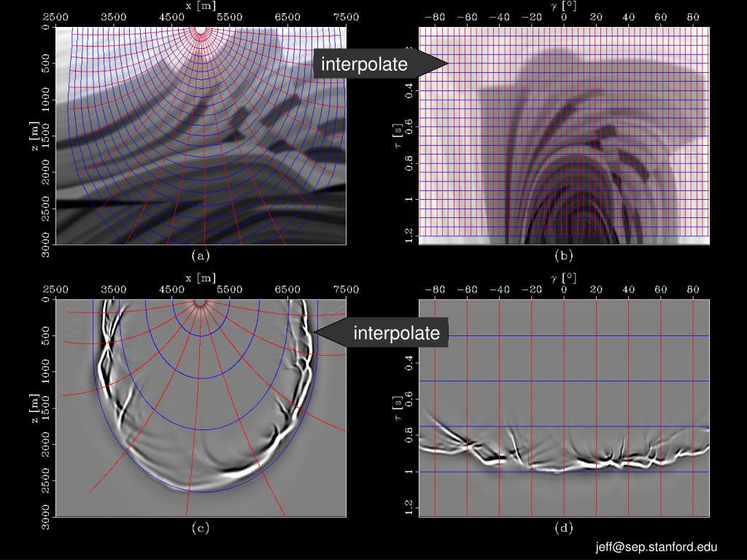Click τ-axis tick "0.4" beside plot (d)
The image size is (747, 560).
(409, 363)
